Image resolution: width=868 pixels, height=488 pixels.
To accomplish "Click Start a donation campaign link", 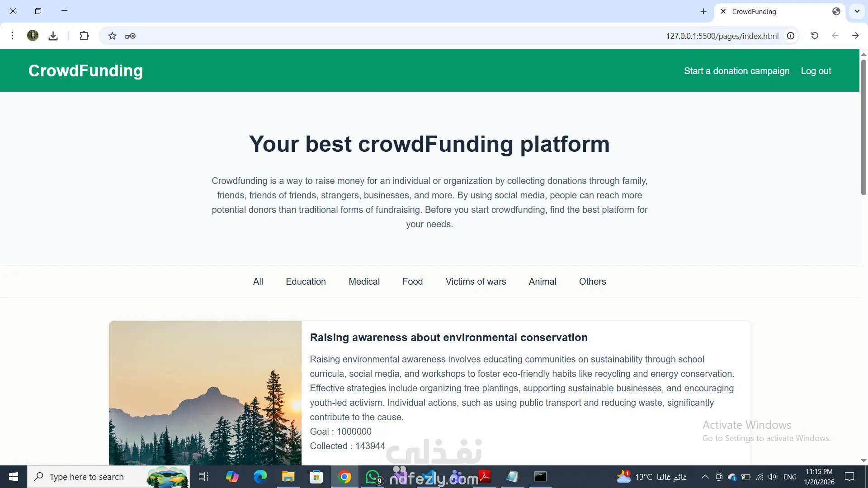I will [x=736, y=71].
